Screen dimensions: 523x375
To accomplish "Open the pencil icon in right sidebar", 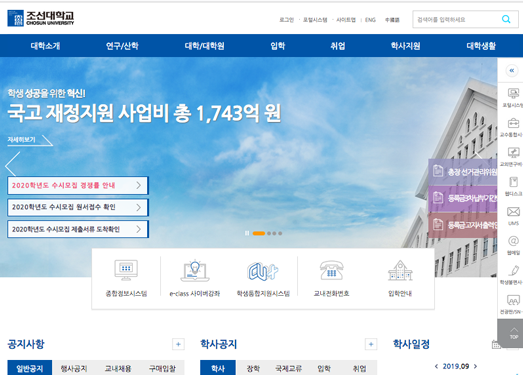I will [x=514, y=270].
